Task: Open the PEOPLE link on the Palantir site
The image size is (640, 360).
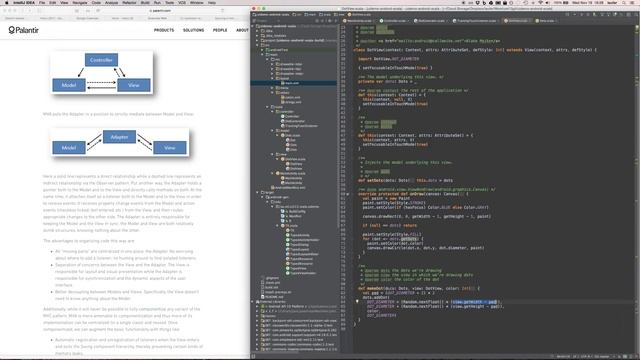Action: (220, 30)
